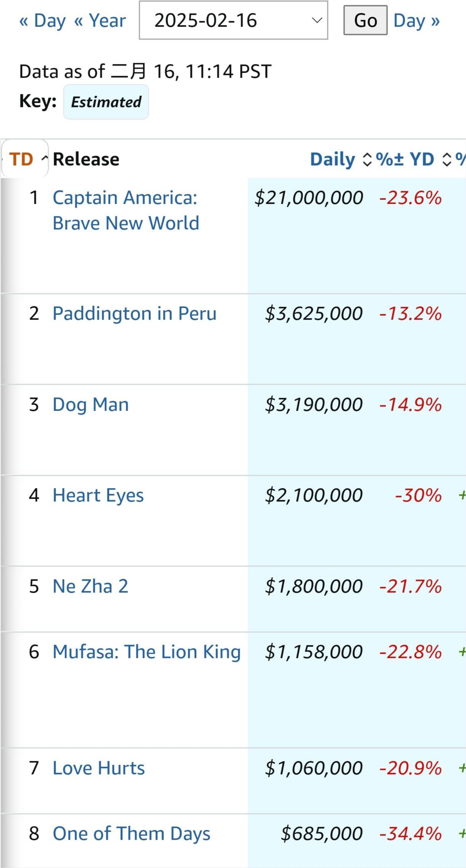Go to previous year link
466x868 pixels.
[100, 21]
